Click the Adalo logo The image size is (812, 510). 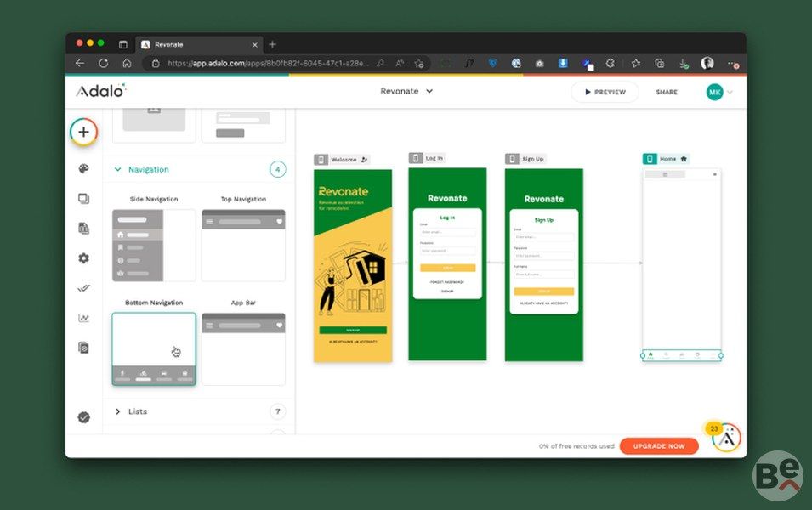pos(101,91)
